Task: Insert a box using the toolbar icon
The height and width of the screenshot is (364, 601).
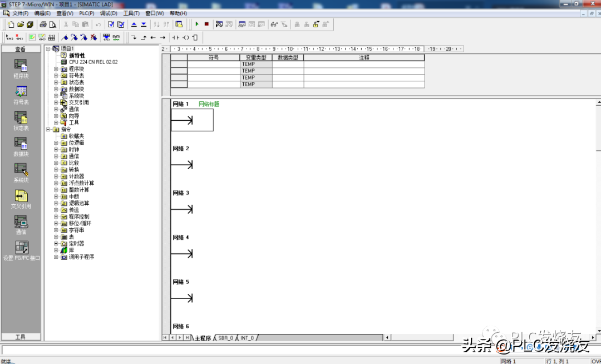Action: point(195,37)
